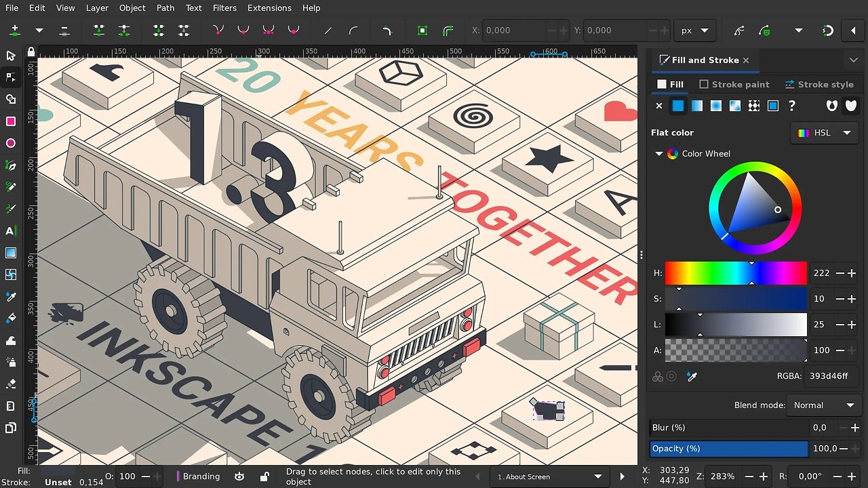
Task: Make selected segments straight lines
Action: point(328,30)
